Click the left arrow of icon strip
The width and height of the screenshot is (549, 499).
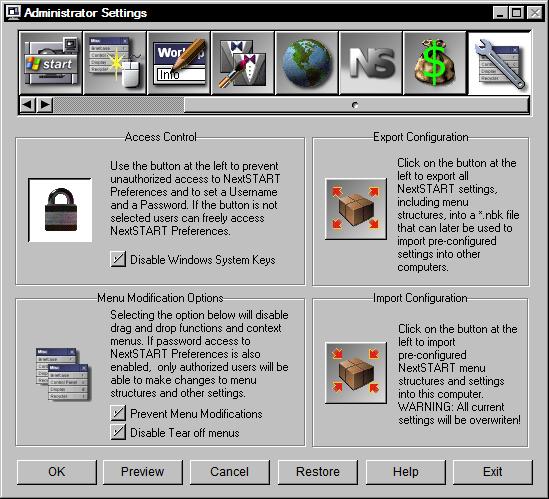(28, 105)
